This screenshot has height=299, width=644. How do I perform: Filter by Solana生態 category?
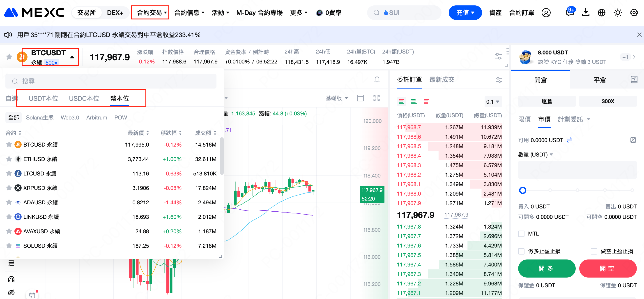point(40,117)
